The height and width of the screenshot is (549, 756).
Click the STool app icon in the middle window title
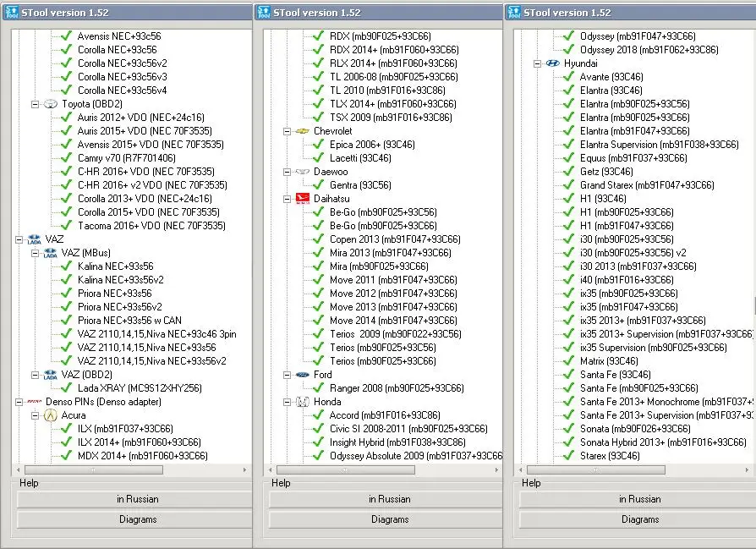pos(264,12)
